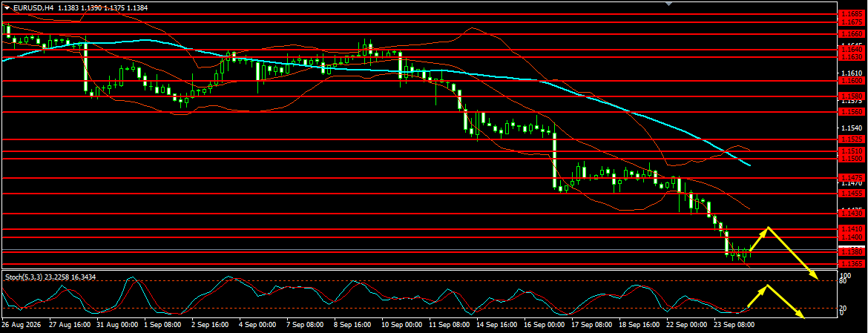Click the 11 Sep 08:00 time label
868x333 pixels.
pyautogui.click(x=450, y=326)
